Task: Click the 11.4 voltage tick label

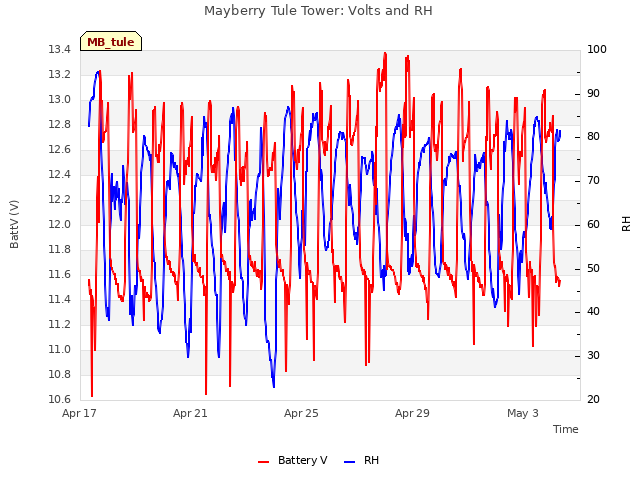Action: 60,299
